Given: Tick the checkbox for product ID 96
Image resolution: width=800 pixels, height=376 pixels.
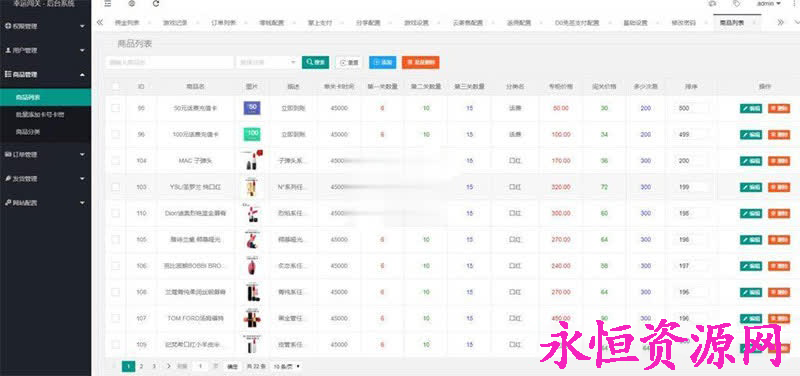Looking at the screenshot, I should coord(116,135).
